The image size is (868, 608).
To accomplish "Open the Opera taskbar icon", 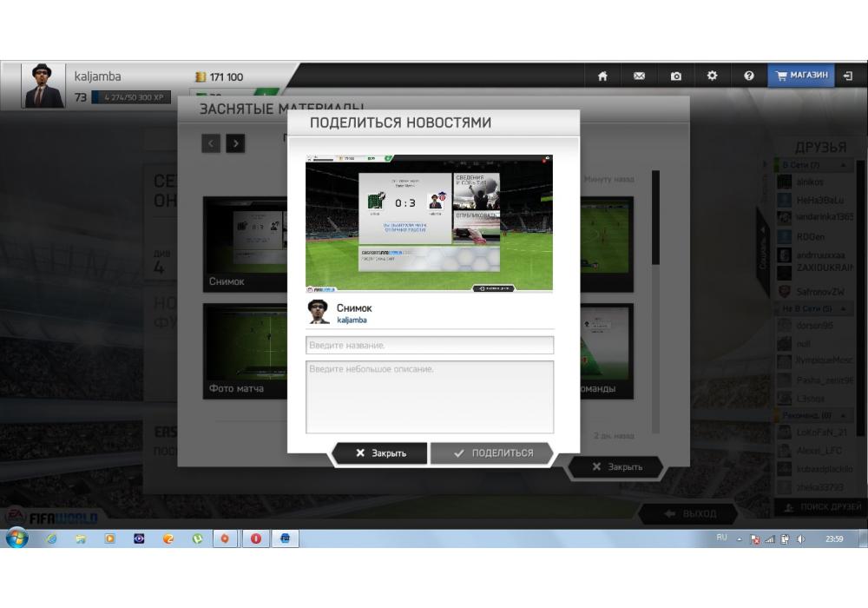I will point(256,539).
